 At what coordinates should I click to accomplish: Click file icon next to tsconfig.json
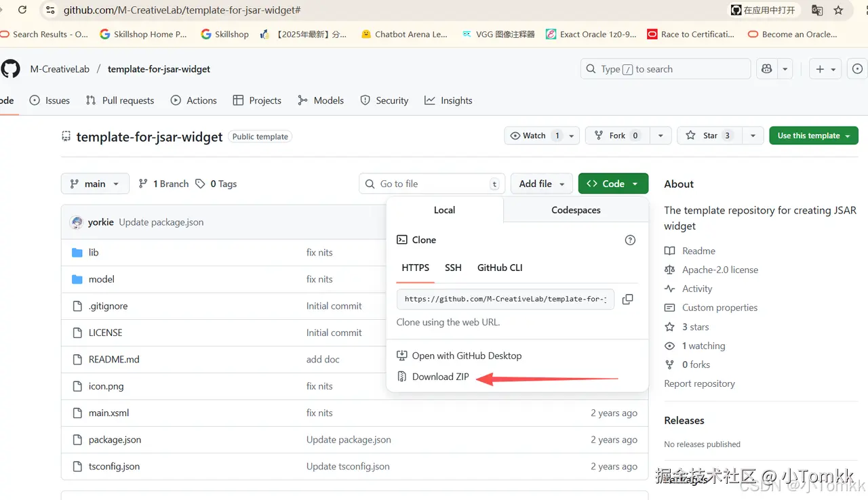click(77, 467)
